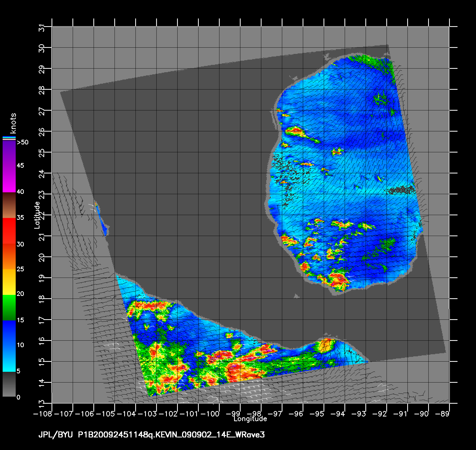This screenshot has height=450, width=476.
Task: Click the 'JPL/BYU' text in the footer
Action: (55, 435)
